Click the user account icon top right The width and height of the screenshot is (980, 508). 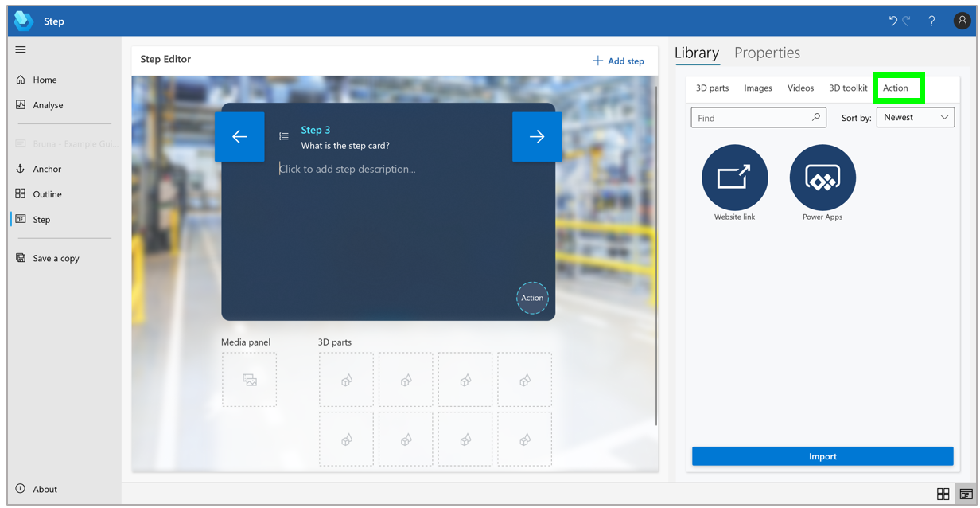click(962, 21)
